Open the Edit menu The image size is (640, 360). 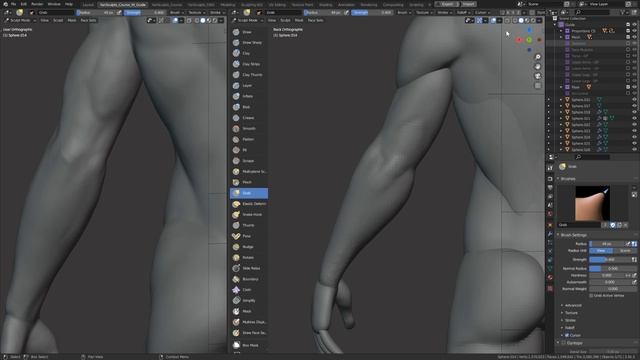tap(24, 4)
